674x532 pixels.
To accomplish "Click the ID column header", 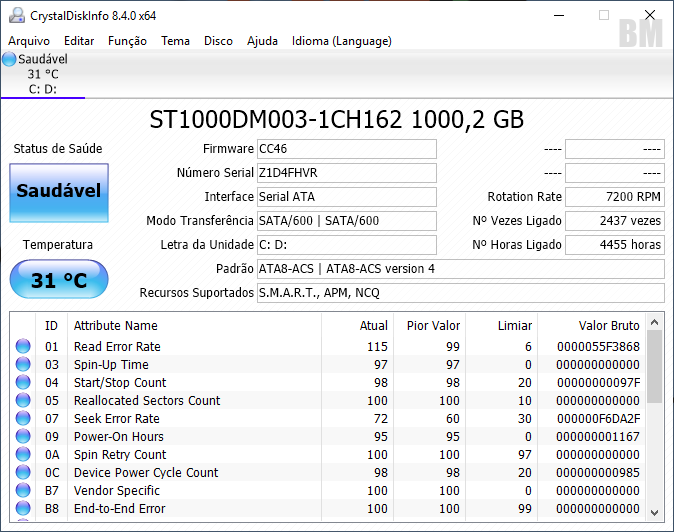I will [x=51, y=326].
